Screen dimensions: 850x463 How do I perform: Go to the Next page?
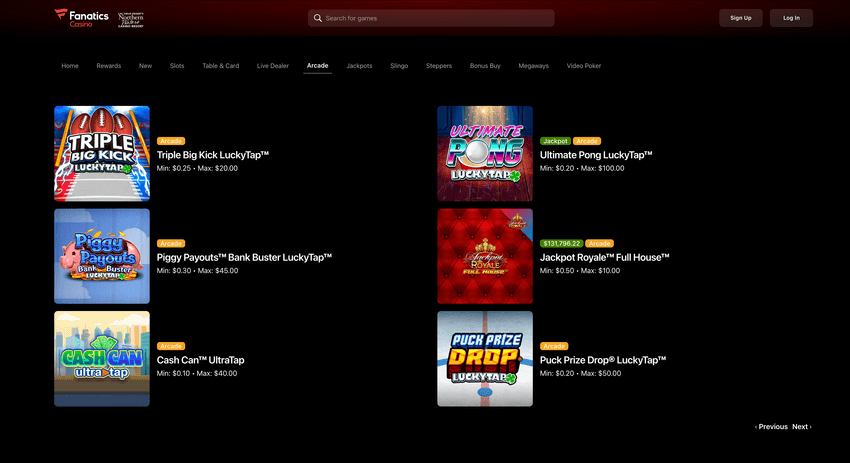tap(802, 427)
